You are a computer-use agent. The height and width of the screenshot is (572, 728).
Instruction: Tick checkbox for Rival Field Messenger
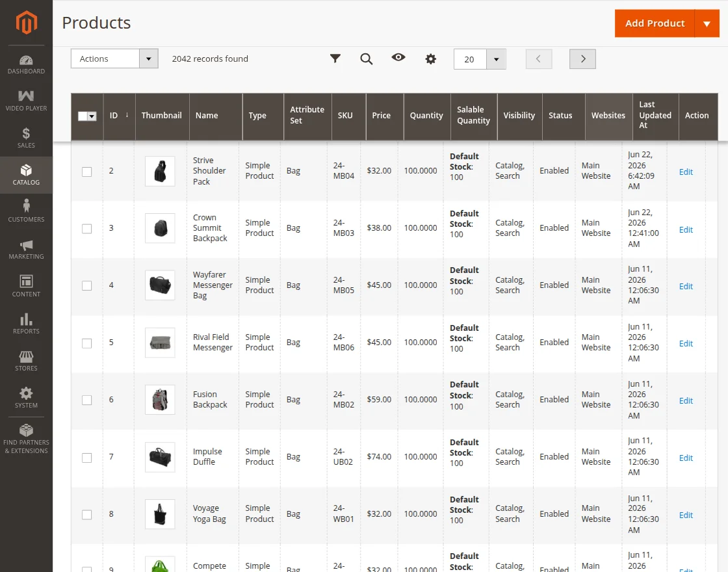87,343
